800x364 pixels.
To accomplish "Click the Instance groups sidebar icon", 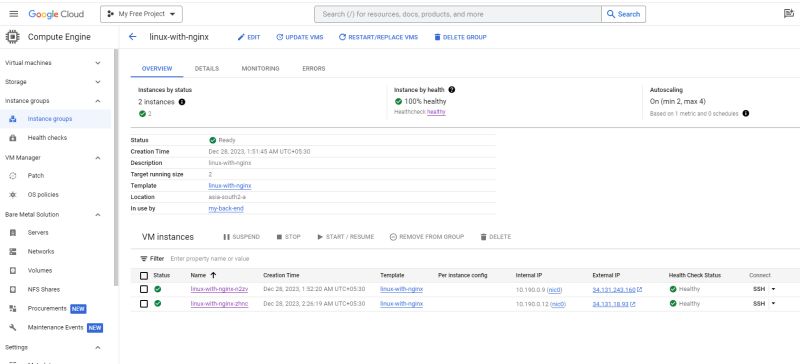I will click(13, 119).
